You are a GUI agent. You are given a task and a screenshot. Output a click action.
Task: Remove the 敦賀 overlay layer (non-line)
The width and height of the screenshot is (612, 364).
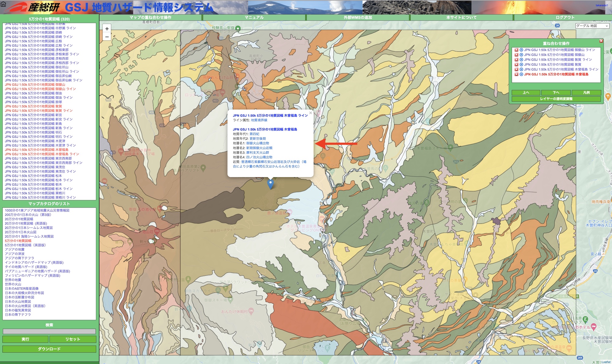click(x=516, y=64)
